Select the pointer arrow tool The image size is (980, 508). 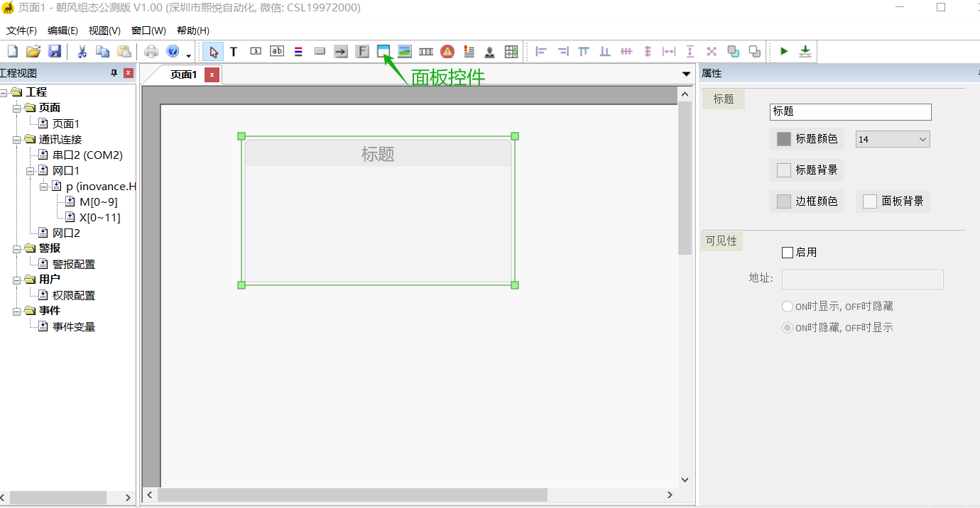click(213, 51)
